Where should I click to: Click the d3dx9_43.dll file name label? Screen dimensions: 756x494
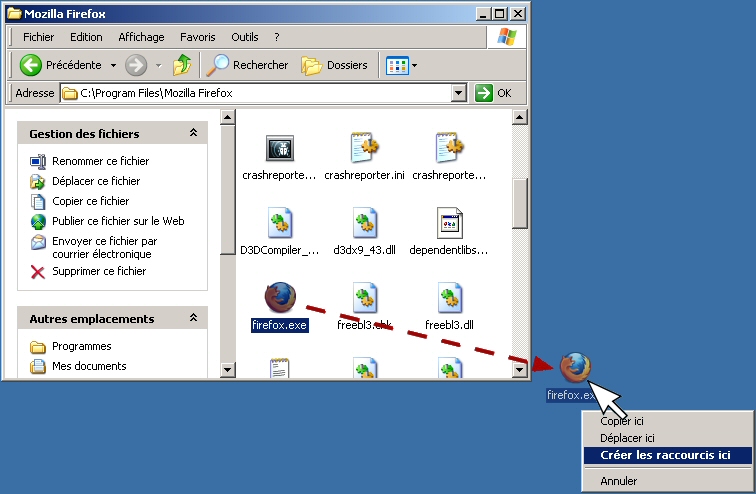(364, 250)
